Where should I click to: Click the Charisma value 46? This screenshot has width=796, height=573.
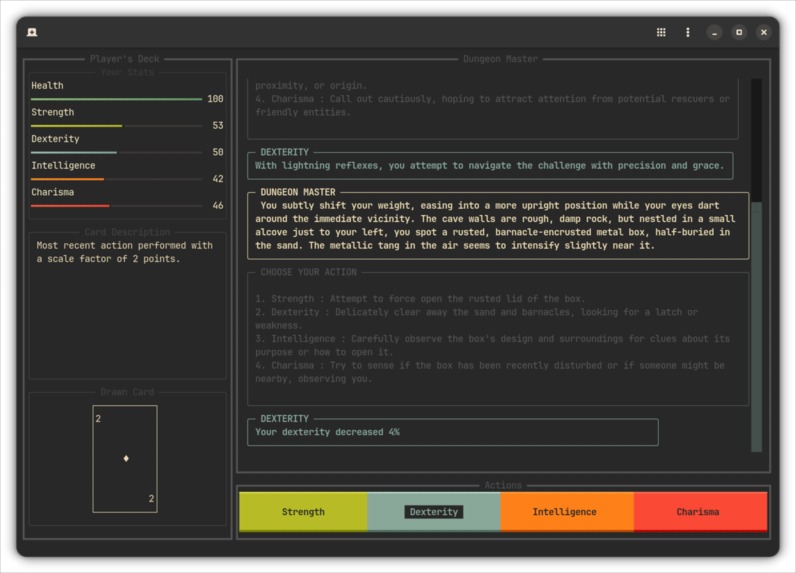[x=218, y=206]
